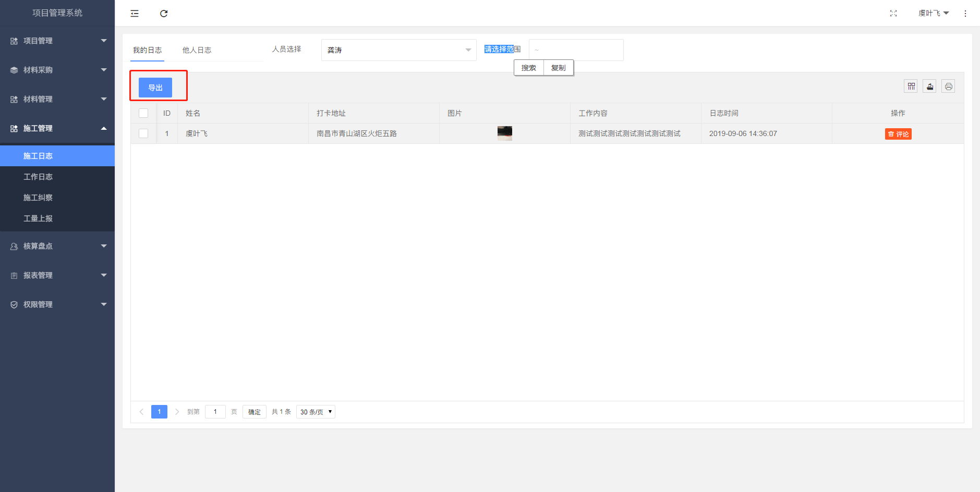Open 施工纠察 in the sidebar
980x492 pixels.
click(57, 198)
